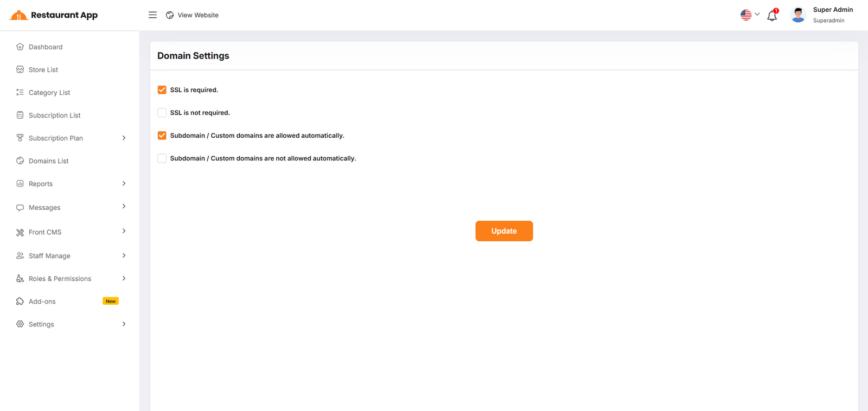Image resolution: width=868 pixels, height=411 pixels.
Task: Expand the Subscription Plan submenu arrow
Action: [124, 138]
